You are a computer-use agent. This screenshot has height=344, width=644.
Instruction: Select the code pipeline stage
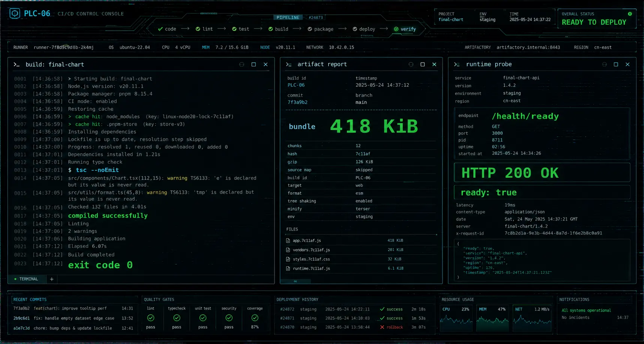(167, 29)
